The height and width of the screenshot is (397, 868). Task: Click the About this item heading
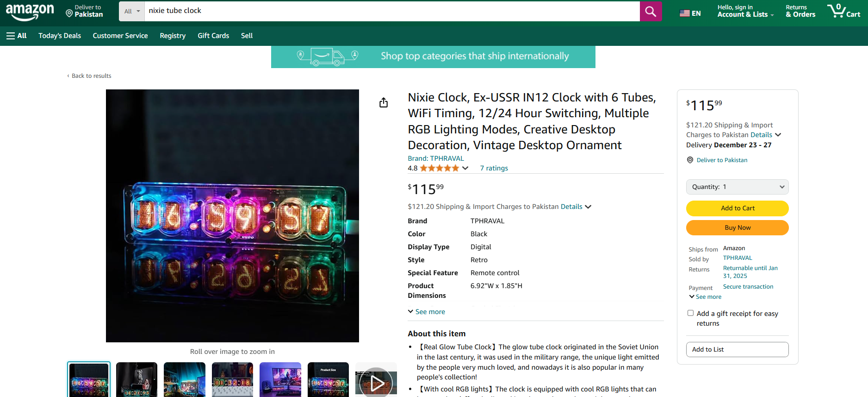pos(437,334)
